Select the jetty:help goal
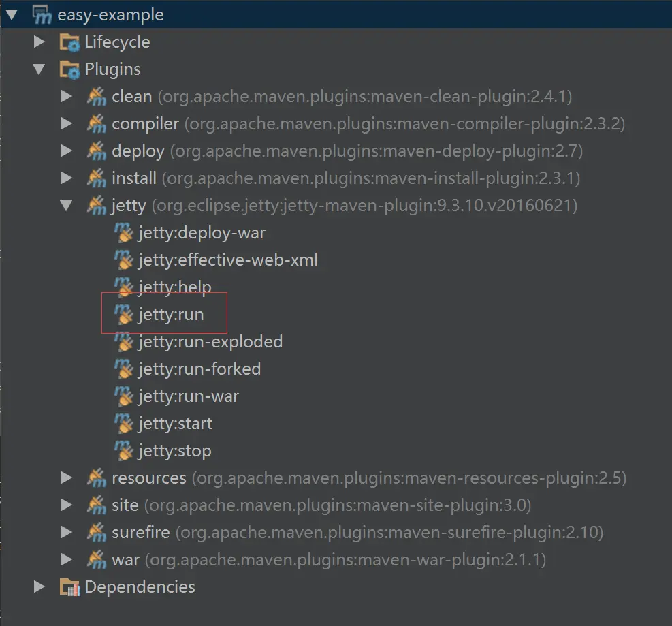 (175, 287)
